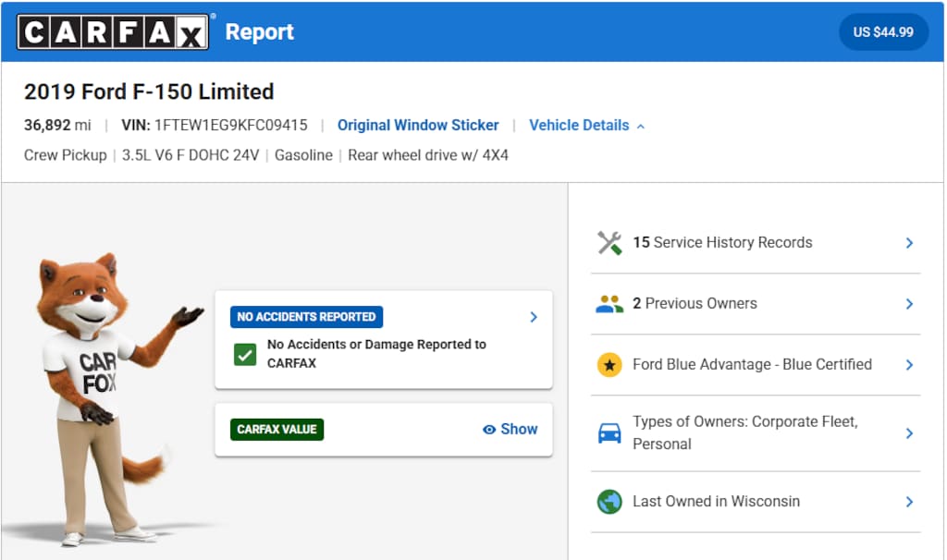Viewport: 947px width, 560px height.
Task: Expand the 2 Previous Owners chevron
Action: [x=909, y=303]
